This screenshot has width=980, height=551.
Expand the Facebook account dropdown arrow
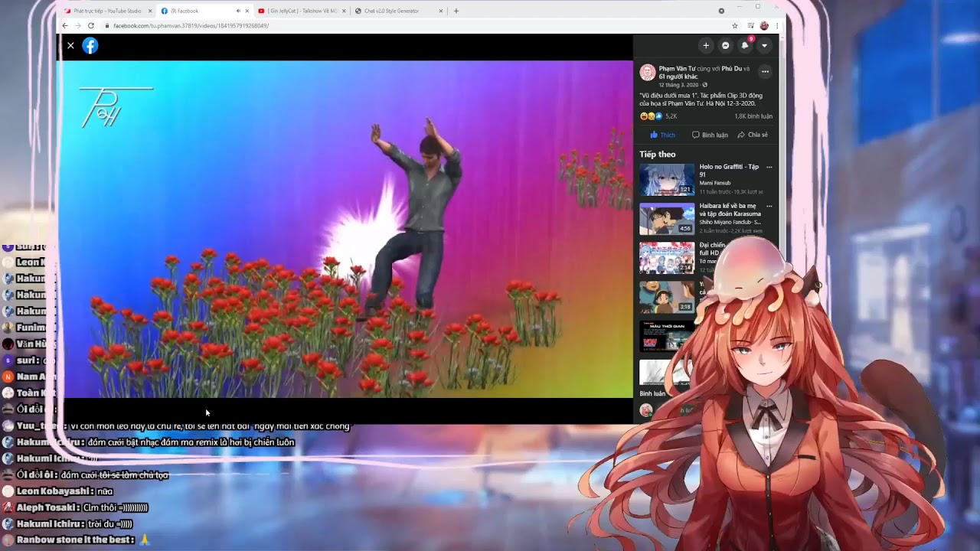(764, 46)
